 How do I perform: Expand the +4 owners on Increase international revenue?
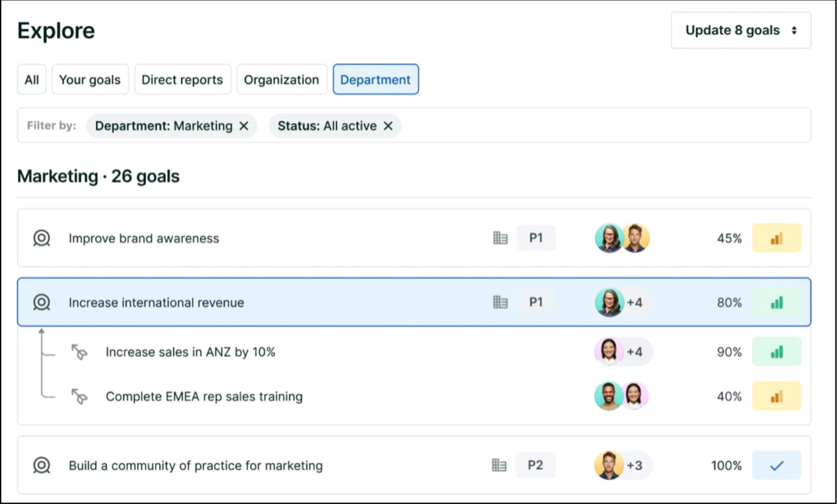point(635,302)
